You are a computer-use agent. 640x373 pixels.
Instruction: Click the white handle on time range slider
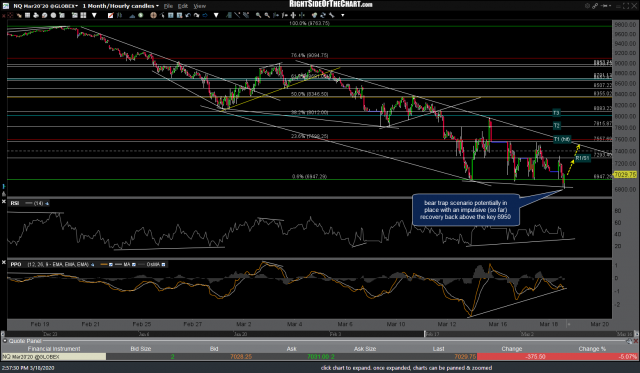click(425, 334)
